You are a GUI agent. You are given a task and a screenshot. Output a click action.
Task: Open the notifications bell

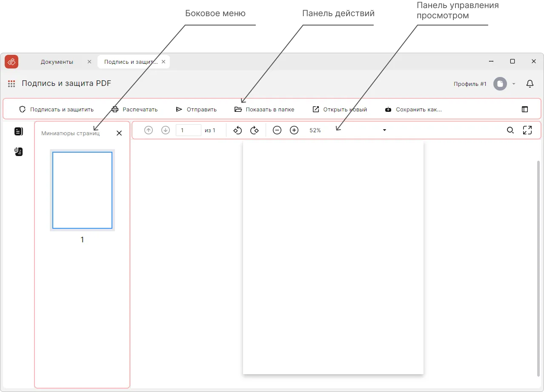(530, 84)
